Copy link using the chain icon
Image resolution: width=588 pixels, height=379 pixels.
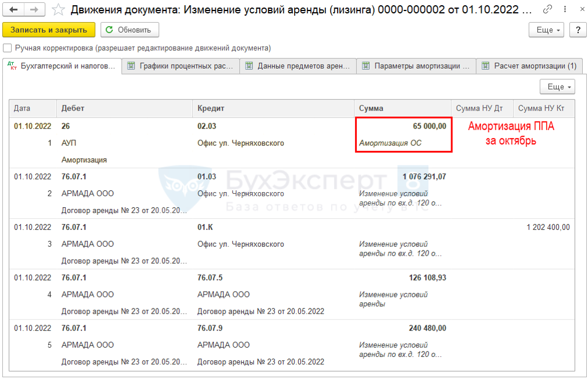[x=547, y=9]
